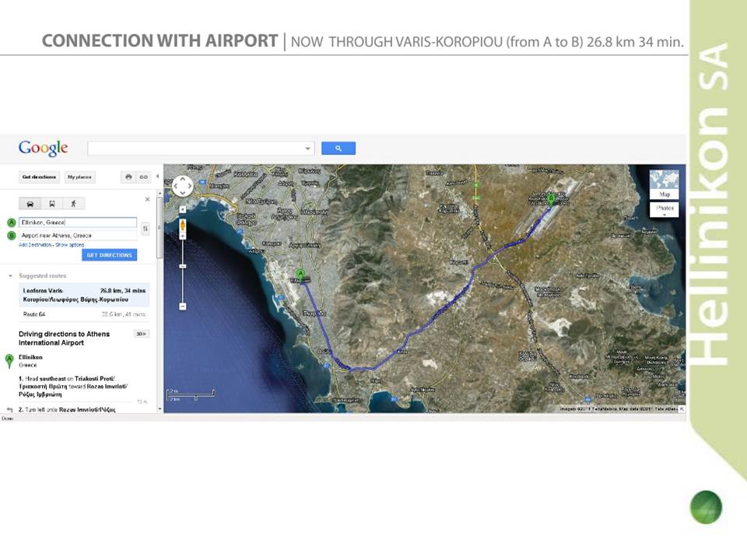Screen dimensions: 747x560
Task: Click the Get directions tab button
Action: click(39, 177)
